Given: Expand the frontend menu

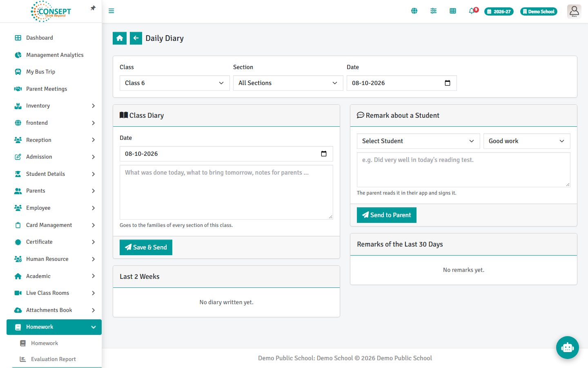Looking at the screenshot, I should pyautogui.click(x=54, y=123).
